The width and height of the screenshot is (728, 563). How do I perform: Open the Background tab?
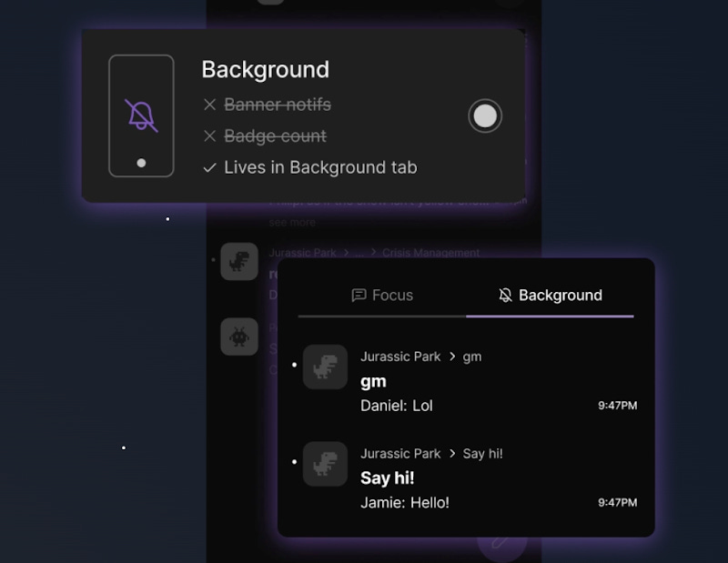550,295
